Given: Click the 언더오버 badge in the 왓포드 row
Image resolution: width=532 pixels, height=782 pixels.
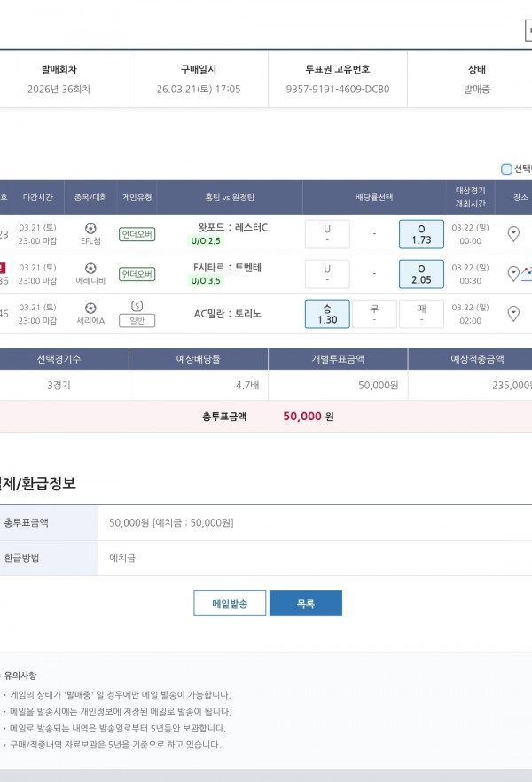Looking at the screenshot, I should coord(137,234).
